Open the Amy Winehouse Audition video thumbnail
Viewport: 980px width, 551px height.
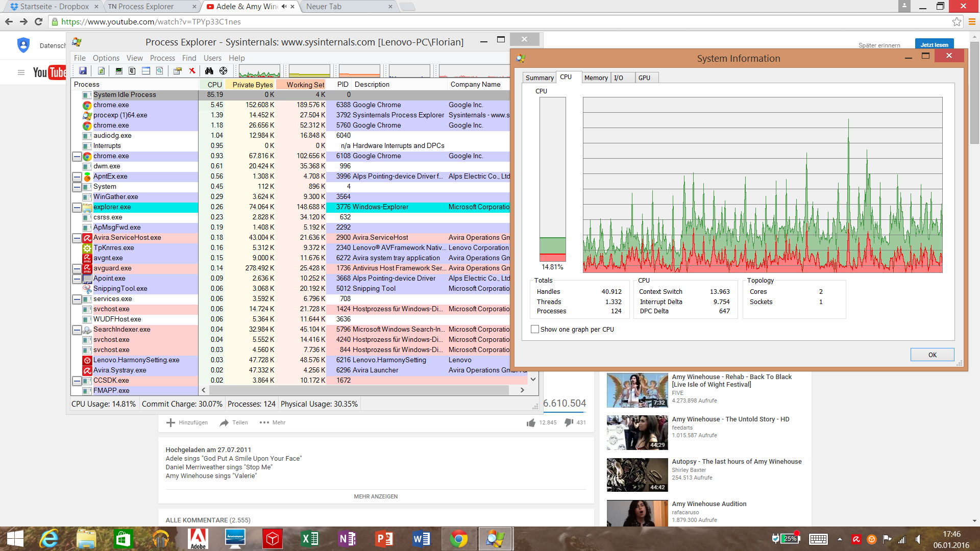pos(637,513)
